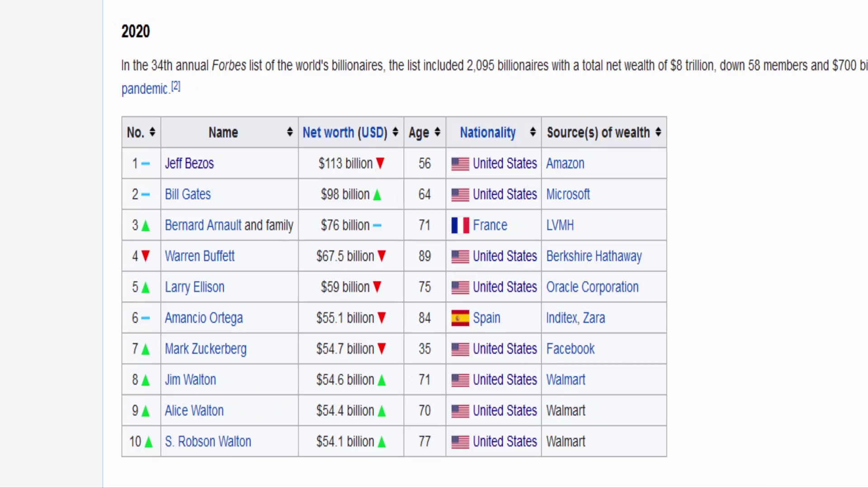Click citation reference [2]

[x=176, y=86]
